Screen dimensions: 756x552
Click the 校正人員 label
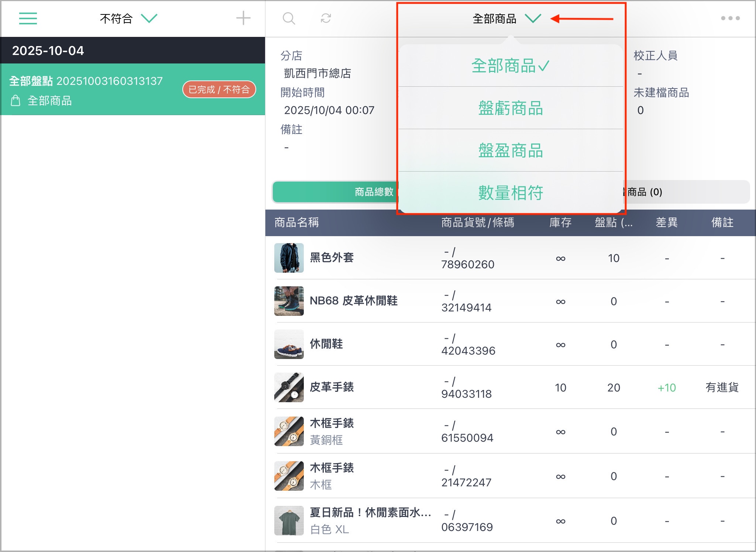click(656, 56)
